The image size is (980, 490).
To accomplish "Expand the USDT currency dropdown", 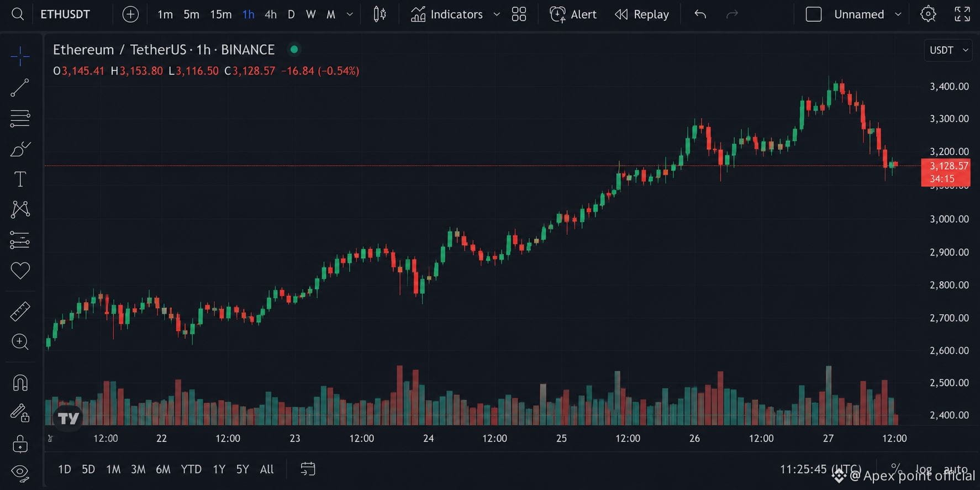I will 948,50.
